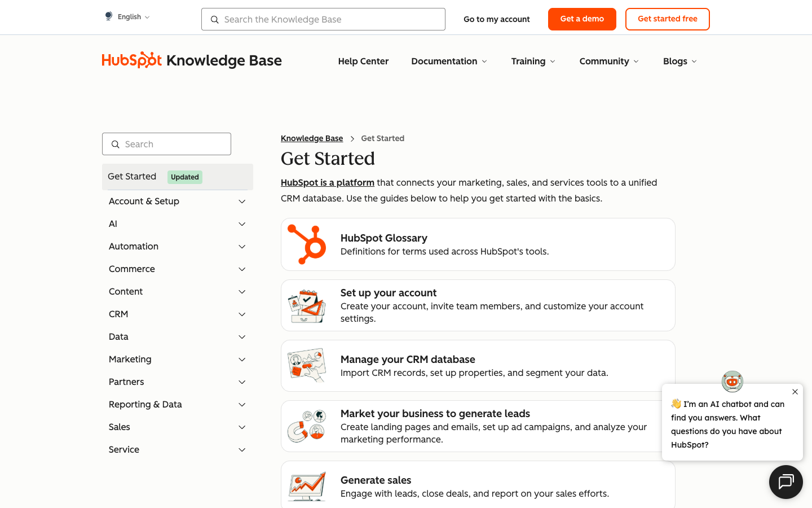Expand the Reporting & Data section chevron

[242, 405]
